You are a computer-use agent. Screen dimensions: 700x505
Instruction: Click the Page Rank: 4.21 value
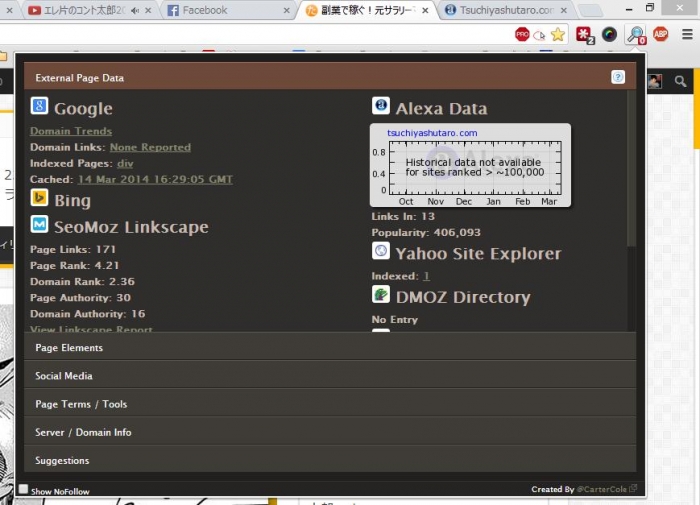tap(75, 265)
